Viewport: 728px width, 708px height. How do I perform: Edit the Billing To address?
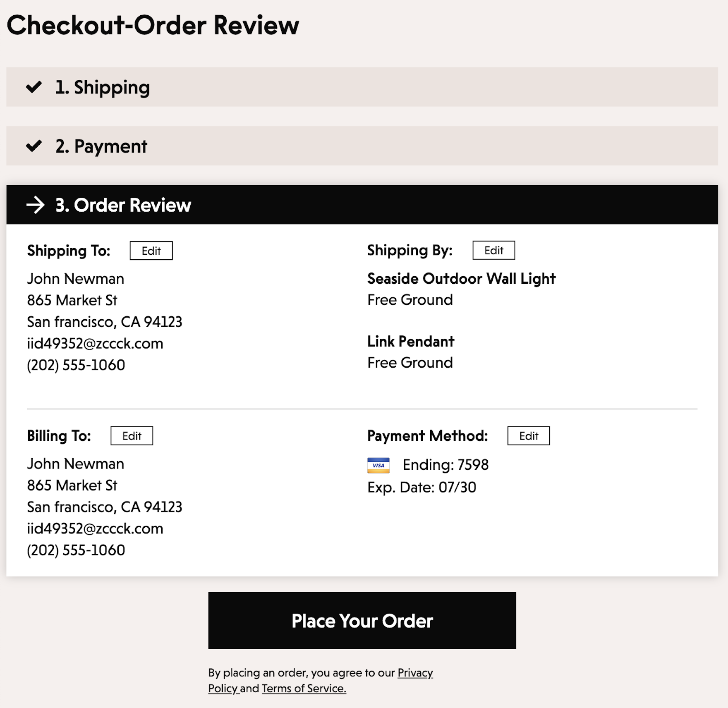pyautogui.click(x=132, y=436)
